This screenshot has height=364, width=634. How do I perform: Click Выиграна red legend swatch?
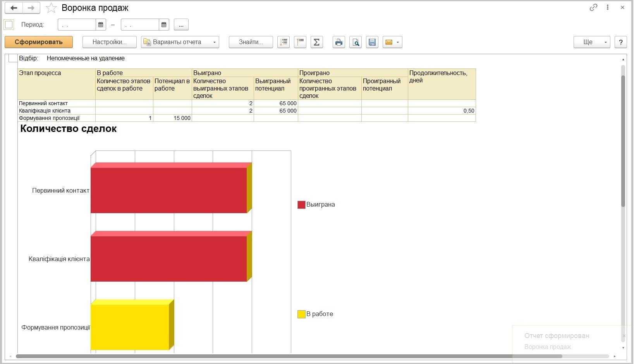[x=301, y=205]
